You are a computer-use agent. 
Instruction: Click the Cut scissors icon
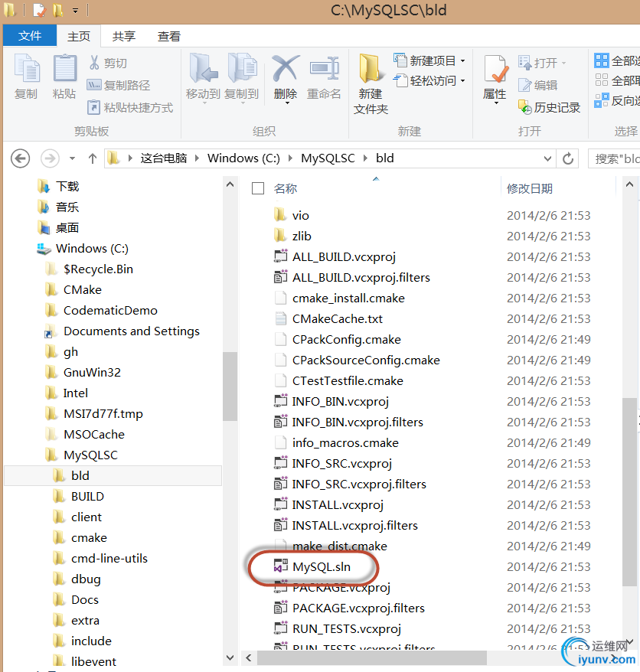94,63
